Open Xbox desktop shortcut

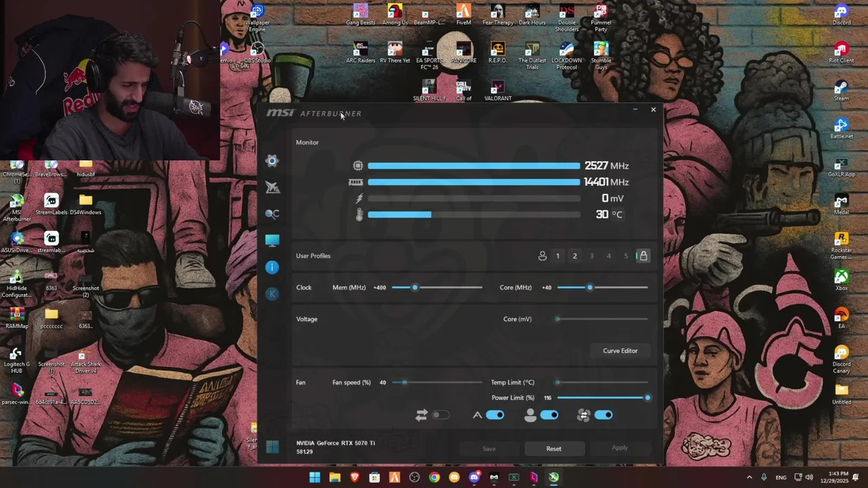(841, 281)
